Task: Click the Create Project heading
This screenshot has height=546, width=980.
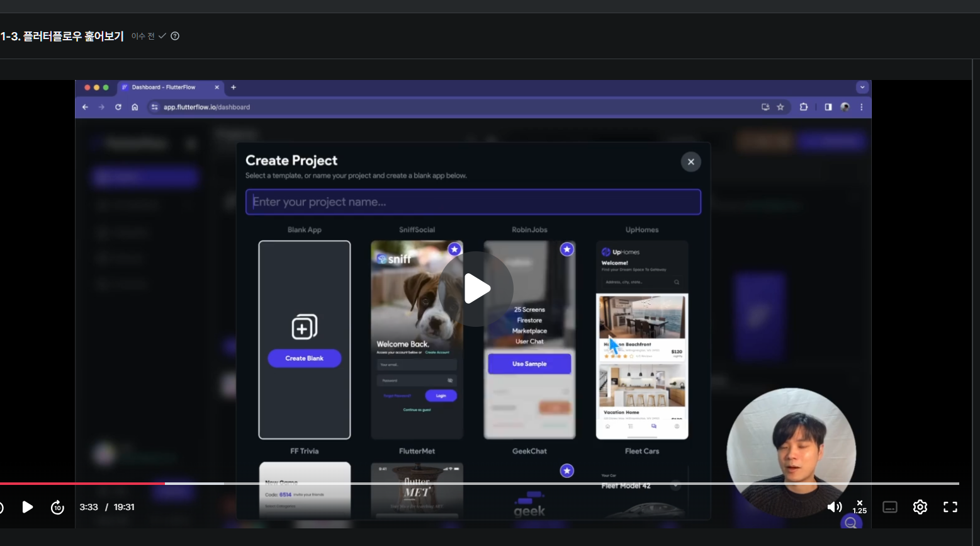Action: [x=291, y=161]
